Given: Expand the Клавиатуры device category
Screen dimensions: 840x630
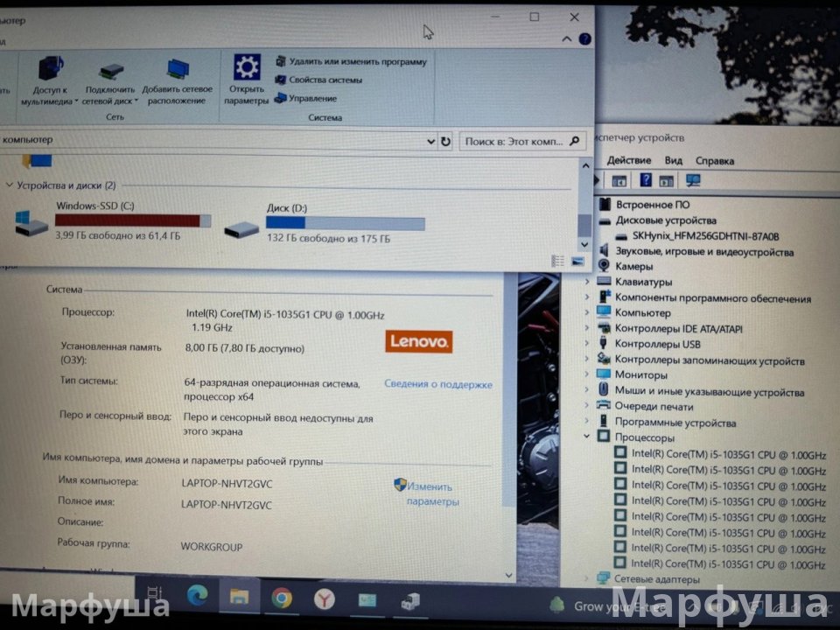Looking at the screenshot, I should coord(587,282).
